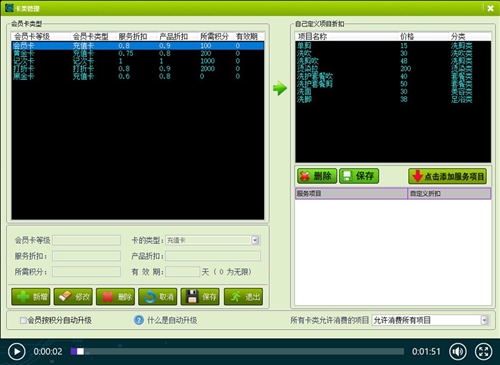Select the 洗剪吹 item in project list
This screenshot has width=500, height=365.
(393, 61)
